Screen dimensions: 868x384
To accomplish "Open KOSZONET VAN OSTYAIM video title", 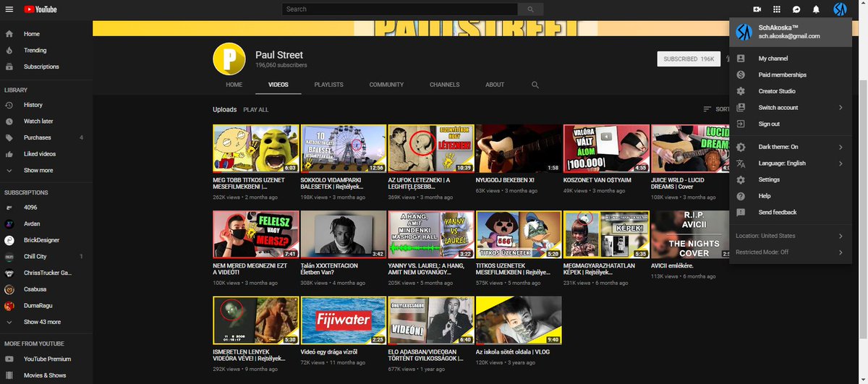I will 597,180.
